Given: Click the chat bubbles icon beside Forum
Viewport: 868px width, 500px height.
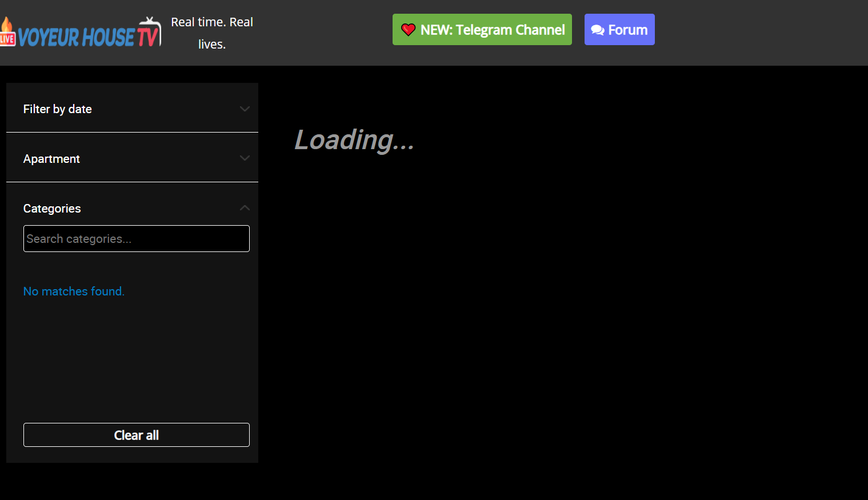Looking at the screenshot, I should [597, 30].
